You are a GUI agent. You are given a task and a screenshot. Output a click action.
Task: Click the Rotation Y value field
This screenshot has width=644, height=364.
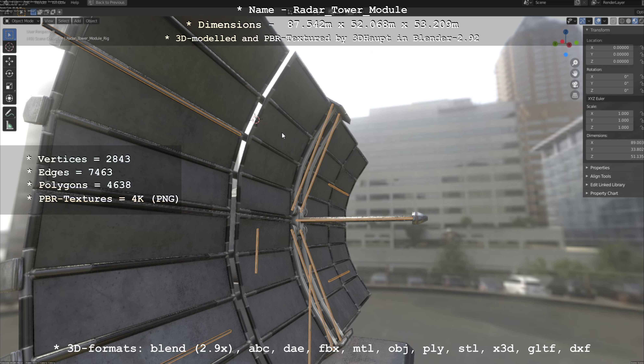(x=610, y=84)
